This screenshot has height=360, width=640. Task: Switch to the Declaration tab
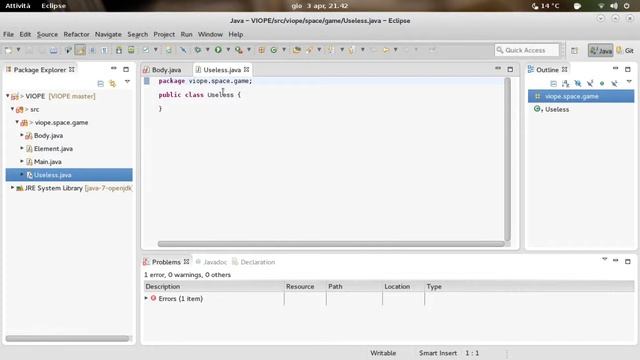253,262
